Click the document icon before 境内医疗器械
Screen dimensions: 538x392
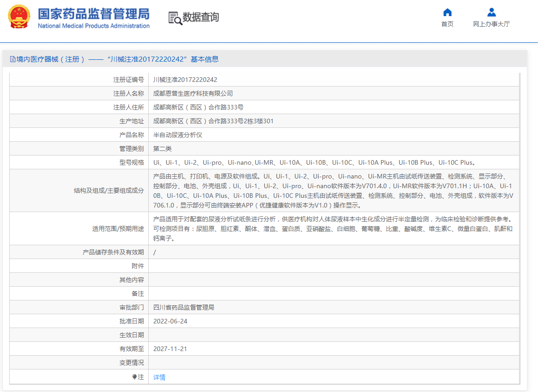click(x=12, y=59)
